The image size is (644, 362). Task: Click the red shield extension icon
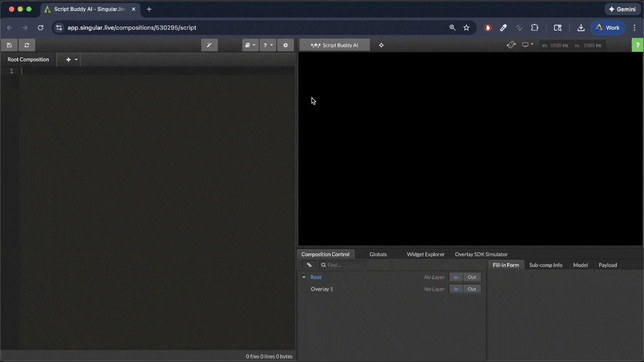[488, 28]
